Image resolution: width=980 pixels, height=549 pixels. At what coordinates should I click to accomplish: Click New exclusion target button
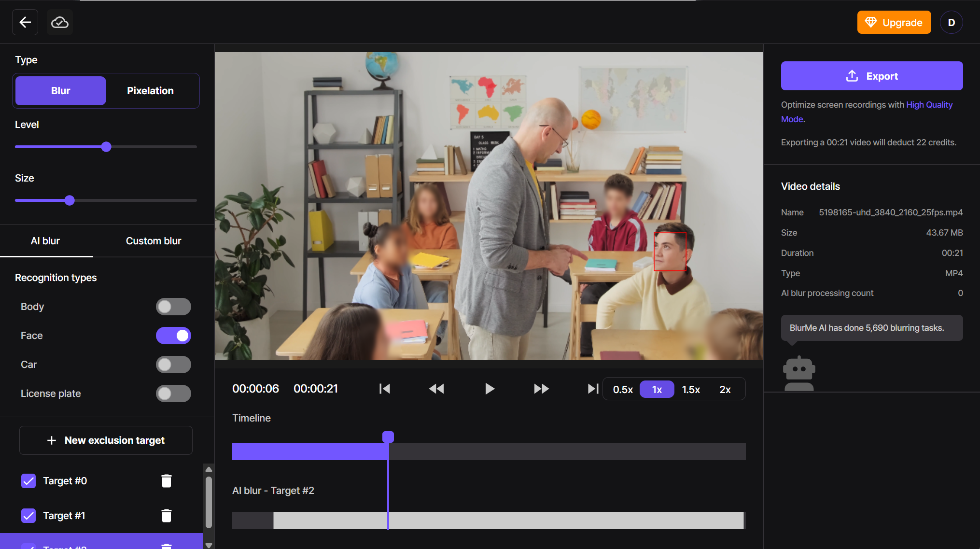point(106,440)
